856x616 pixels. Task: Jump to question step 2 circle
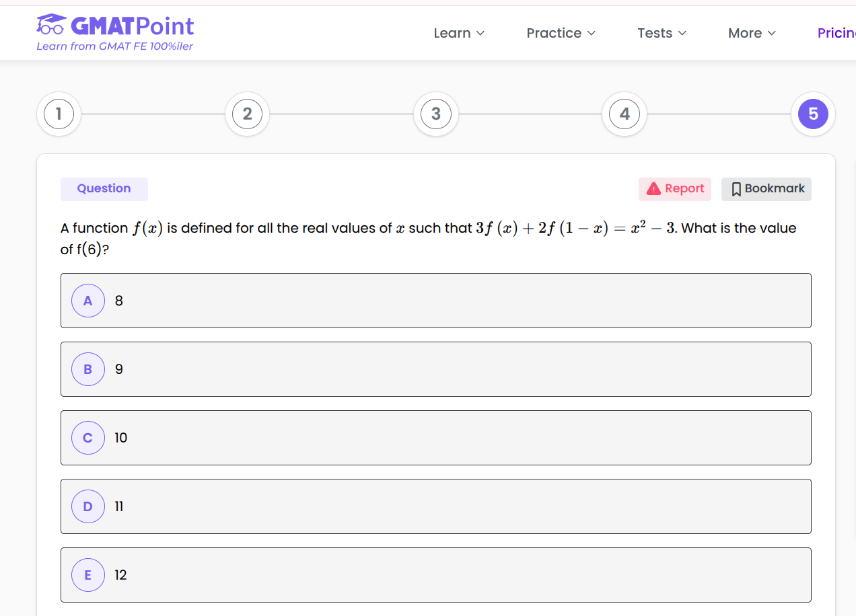coord(248,114)
